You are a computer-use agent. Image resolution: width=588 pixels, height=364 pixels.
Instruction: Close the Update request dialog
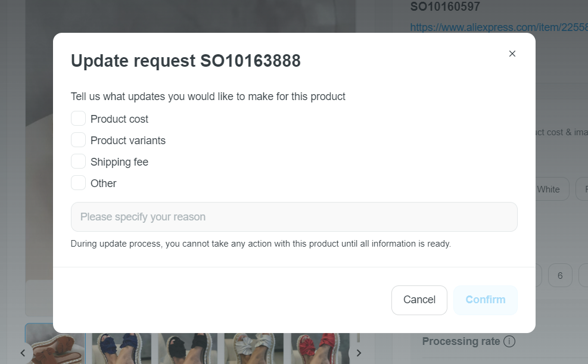tap(512, 54)
